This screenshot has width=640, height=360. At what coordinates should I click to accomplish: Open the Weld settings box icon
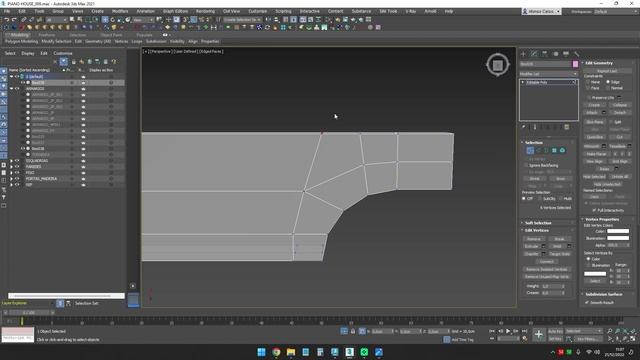point(569,246)
